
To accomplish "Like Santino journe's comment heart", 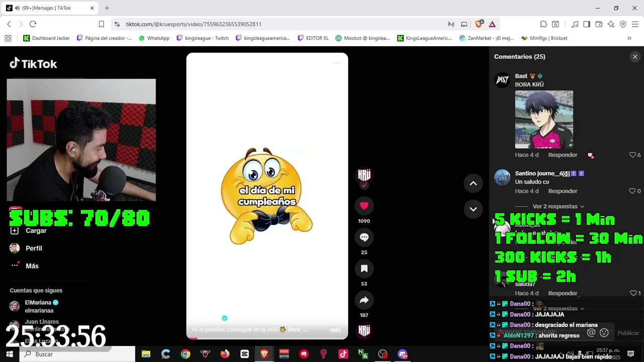I will click(x=632, y=191).
